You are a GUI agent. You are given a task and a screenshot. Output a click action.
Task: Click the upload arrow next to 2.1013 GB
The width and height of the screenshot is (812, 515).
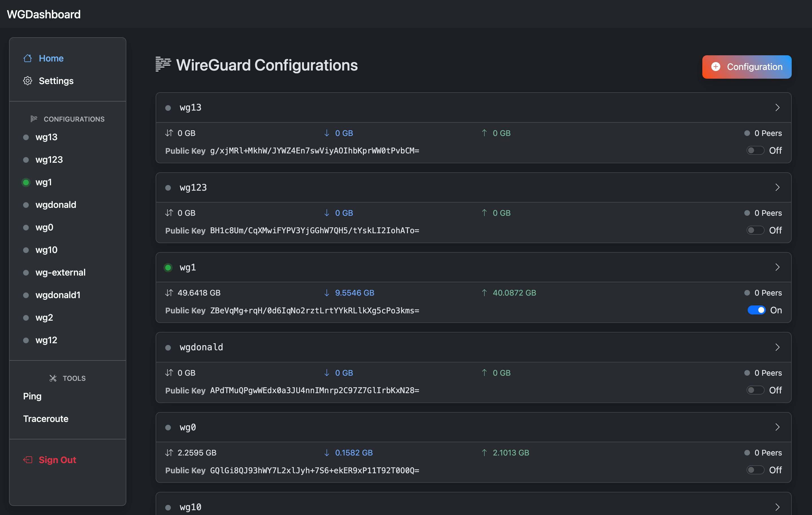point(484,453)
